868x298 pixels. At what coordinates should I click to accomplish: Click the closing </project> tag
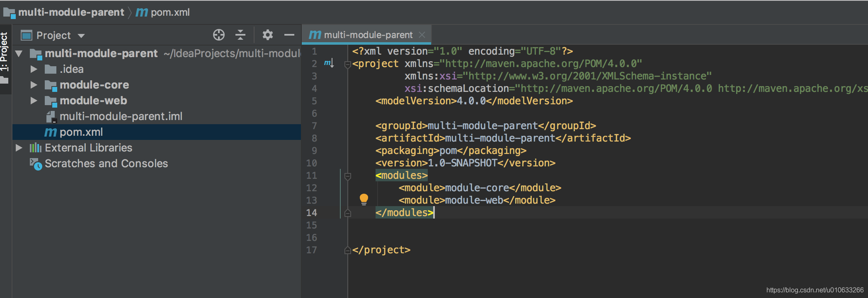[x=381, y=250]
